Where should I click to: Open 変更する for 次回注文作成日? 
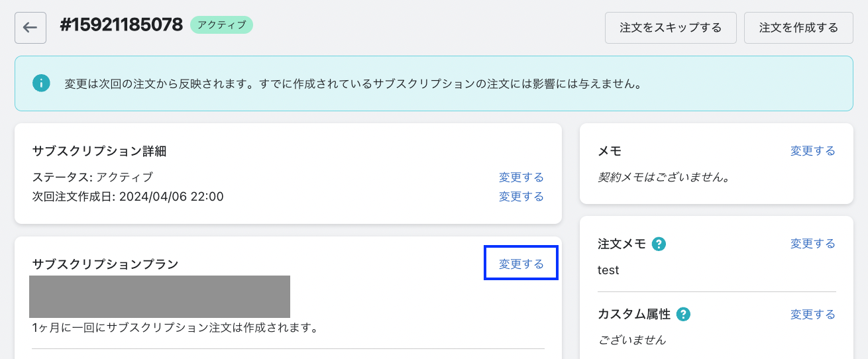coord(521,196)
